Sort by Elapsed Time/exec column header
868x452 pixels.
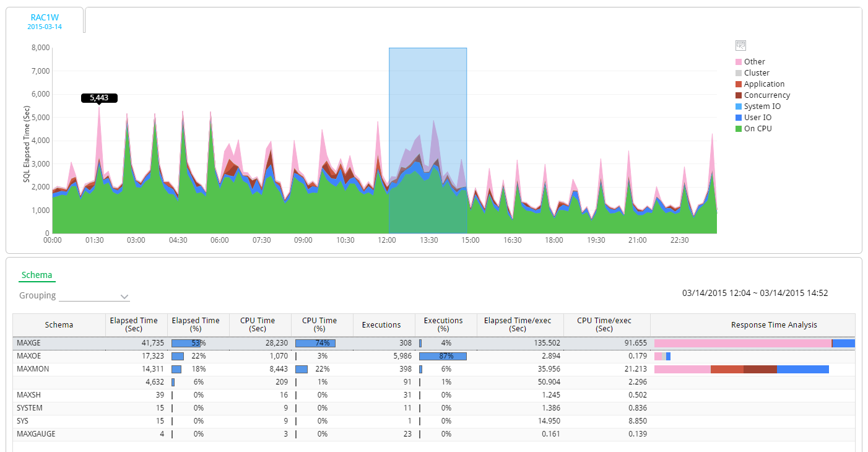coord(521,325)
